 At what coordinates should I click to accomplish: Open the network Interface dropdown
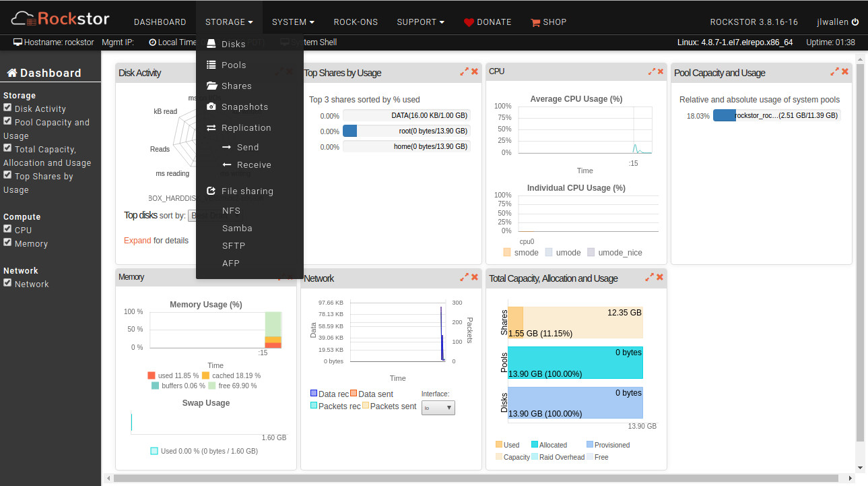click(x=438, y=407)
